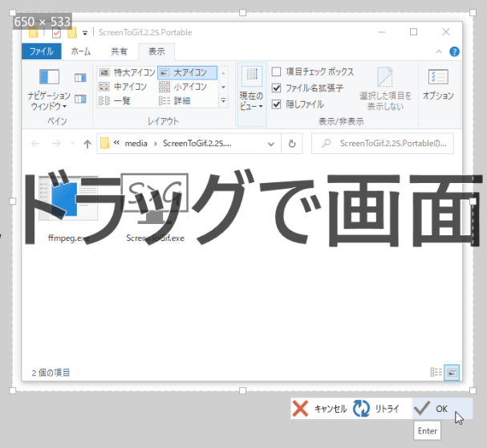Expand address bar history dropdown
Screen dimensions: 487x448
click(271, 144)
